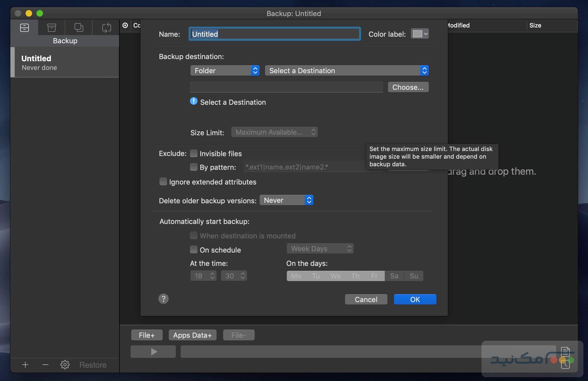Open the Color label picker
588x381 pixels.
tap(419, 34)
